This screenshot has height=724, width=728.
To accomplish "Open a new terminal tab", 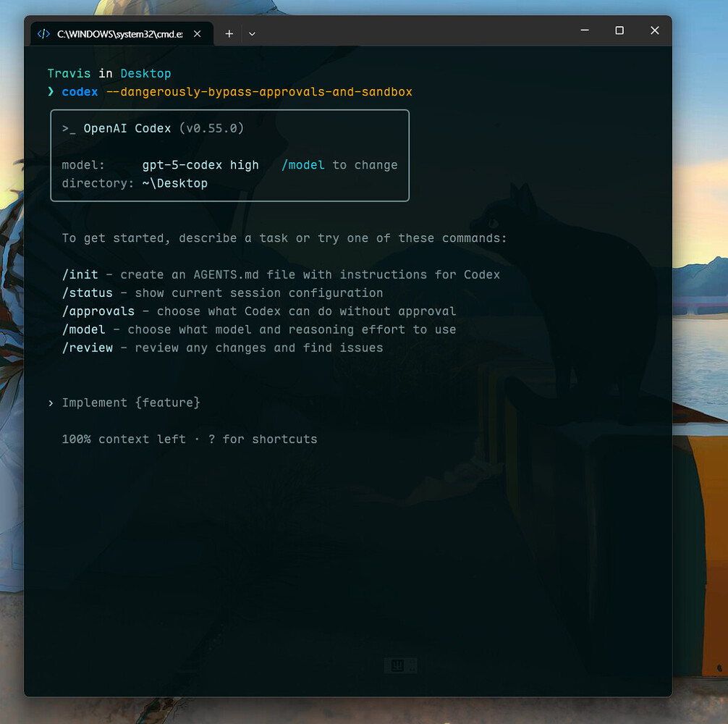I will (x=229, y=34).
